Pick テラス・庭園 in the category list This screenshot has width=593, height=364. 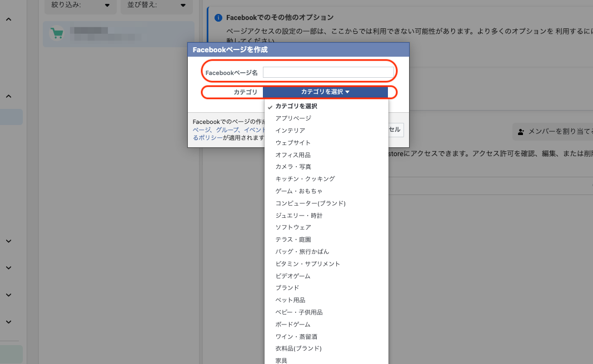[x=326, y=240]
